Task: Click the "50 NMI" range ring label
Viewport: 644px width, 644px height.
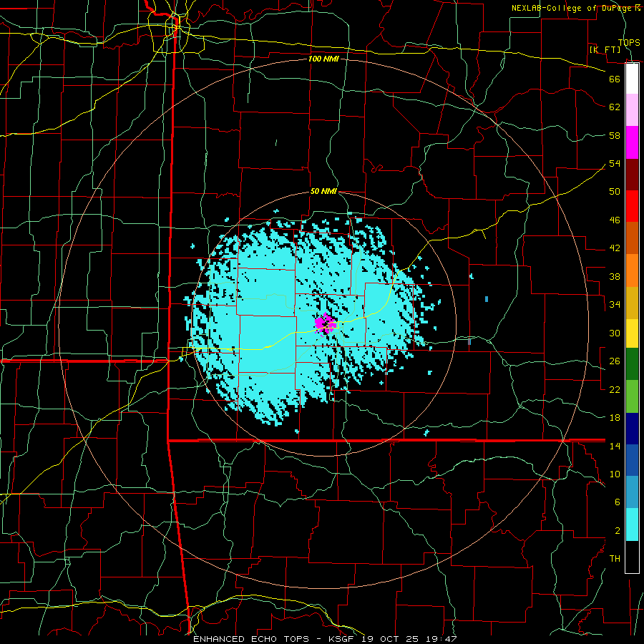Action: 323,191
